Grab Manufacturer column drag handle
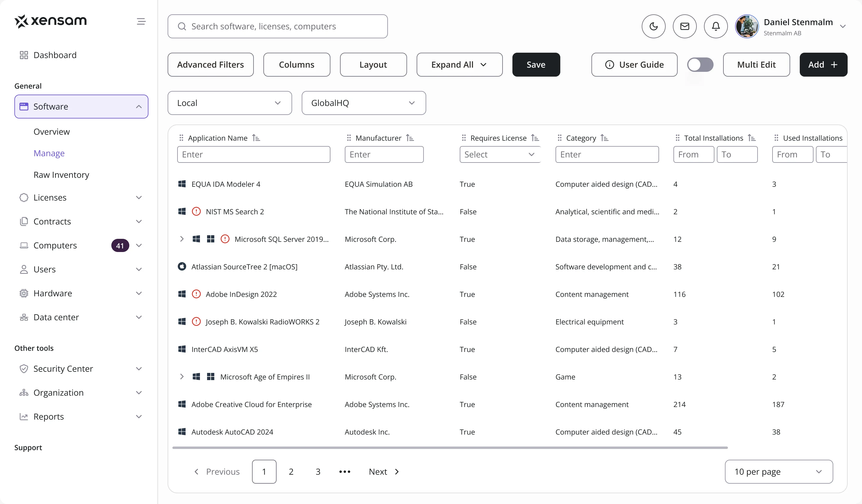Screen dimensions: 862x504 349,138
